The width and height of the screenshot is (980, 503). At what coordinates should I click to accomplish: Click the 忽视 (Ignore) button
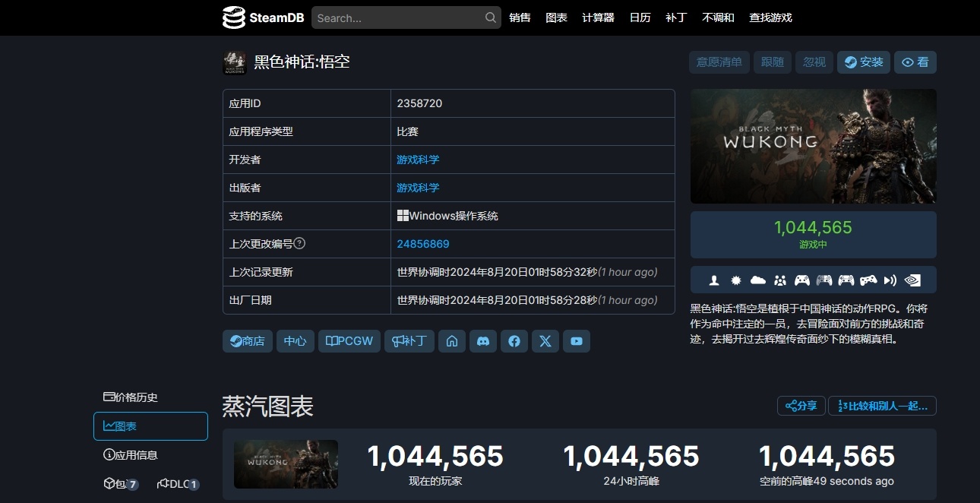pos(814,62)
